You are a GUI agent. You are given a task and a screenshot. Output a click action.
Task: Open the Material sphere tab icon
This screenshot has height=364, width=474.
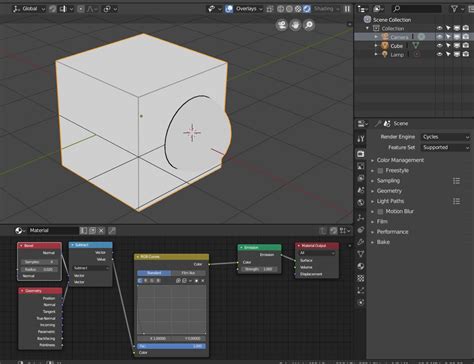361,266
